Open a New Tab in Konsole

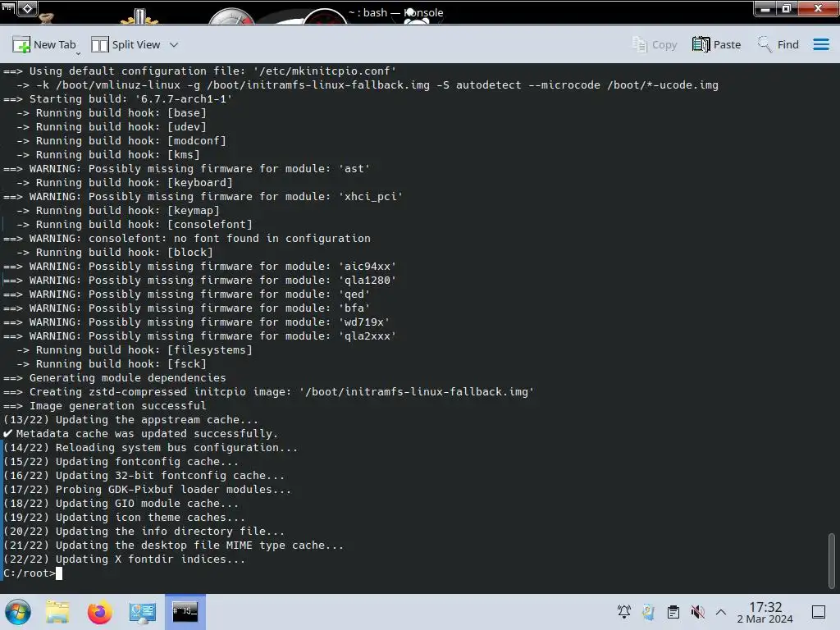tap(44, 45)
